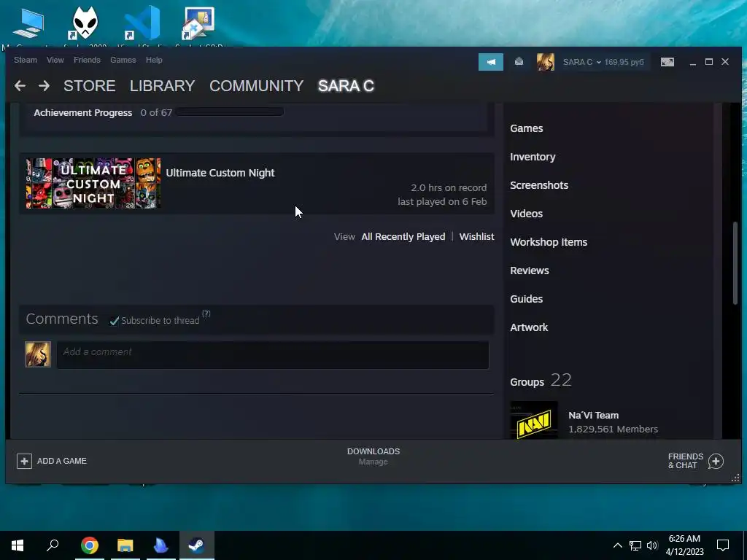This screenshot has height=560, width=747.
Task: Open the Videos link
Action: click(527, 214)
